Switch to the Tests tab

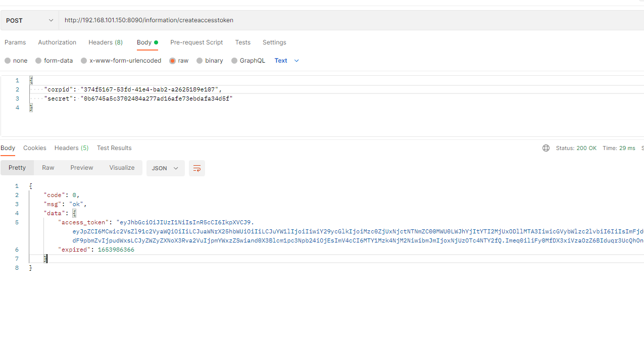243,42
